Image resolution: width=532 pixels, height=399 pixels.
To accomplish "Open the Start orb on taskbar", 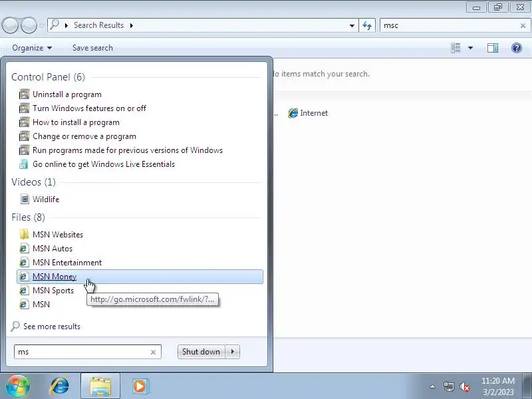I will [x=18, y=386].
